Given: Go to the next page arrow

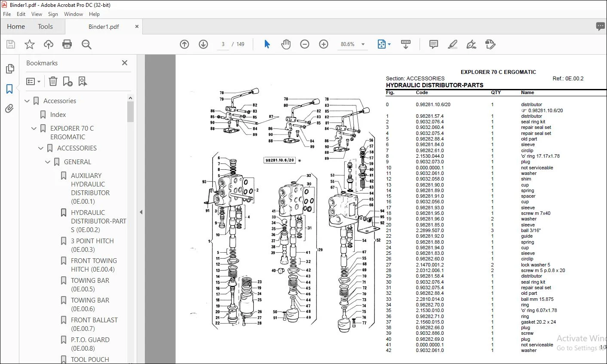Looking at the screenshot, I should click(x=203, y=44).
